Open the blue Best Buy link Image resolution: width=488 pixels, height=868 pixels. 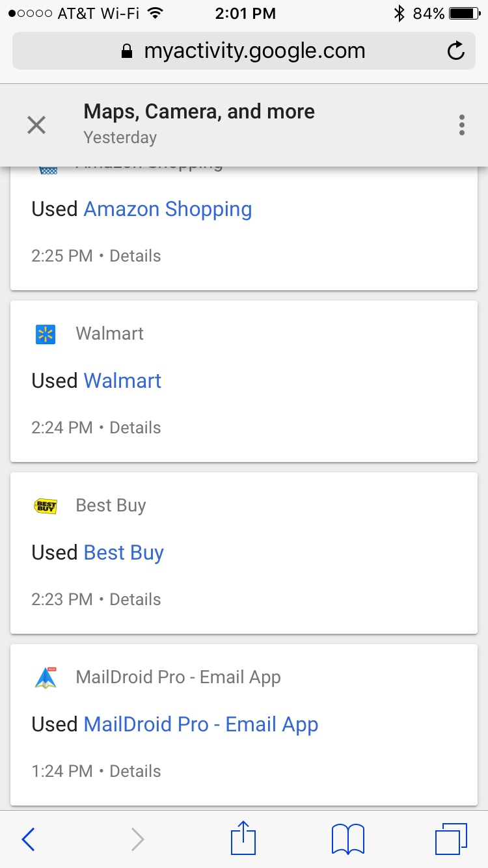[x=124, y=553]
